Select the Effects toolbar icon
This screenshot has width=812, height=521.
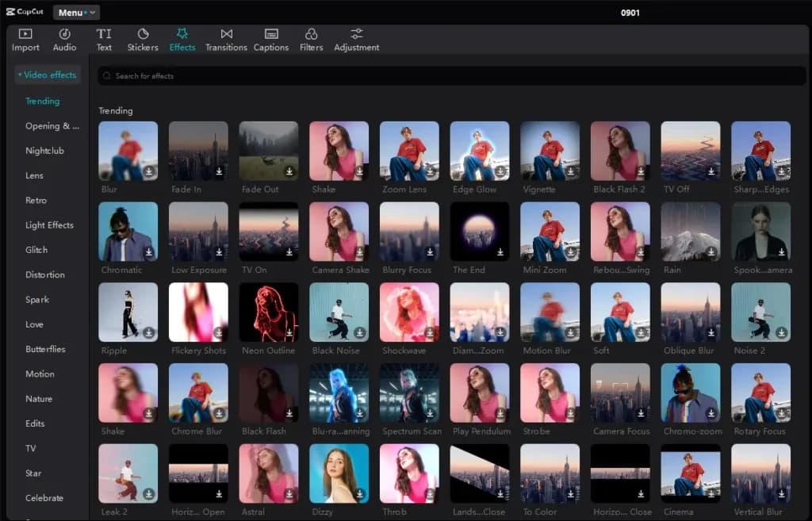(182, 34)
